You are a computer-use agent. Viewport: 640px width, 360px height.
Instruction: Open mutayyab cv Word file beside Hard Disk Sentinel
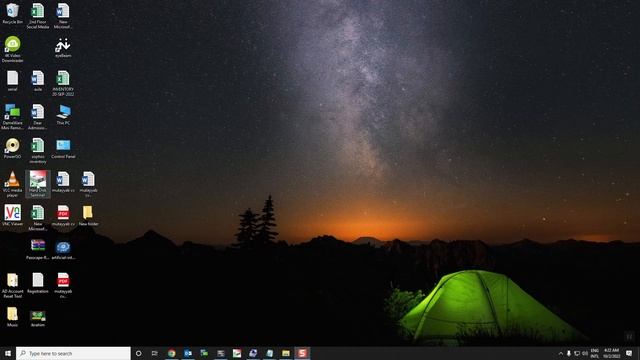coord(63,182)
